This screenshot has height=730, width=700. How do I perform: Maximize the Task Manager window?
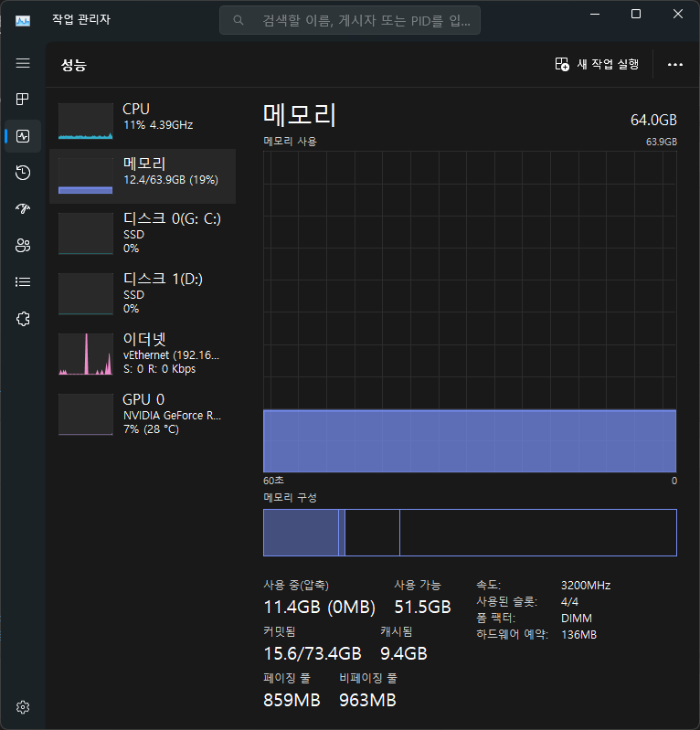tap(636, 15)
